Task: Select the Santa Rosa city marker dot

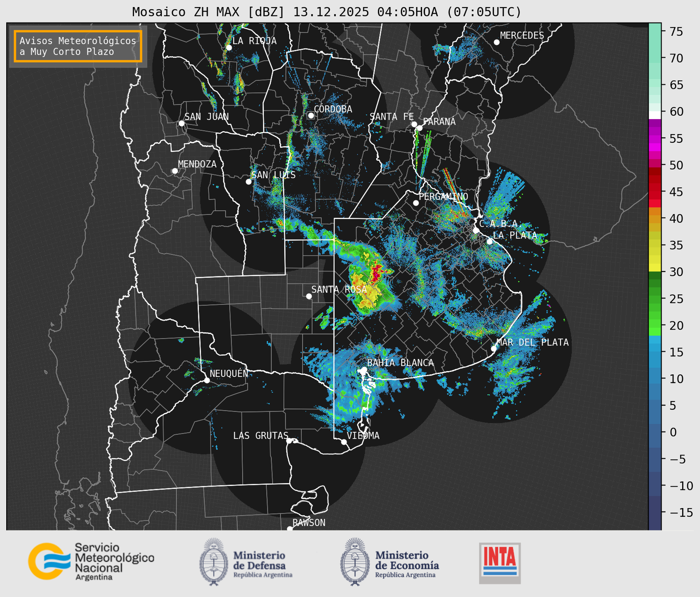Action: [x=309, y=296]
